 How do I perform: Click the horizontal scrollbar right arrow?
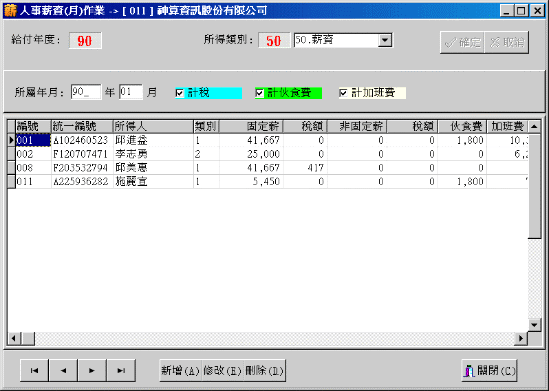click(x=521, y=338)
